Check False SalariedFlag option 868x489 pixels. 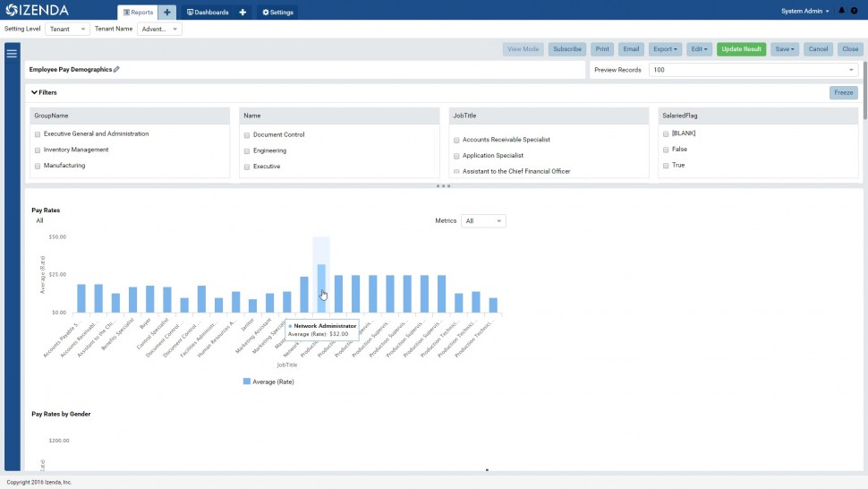point(666,150)
